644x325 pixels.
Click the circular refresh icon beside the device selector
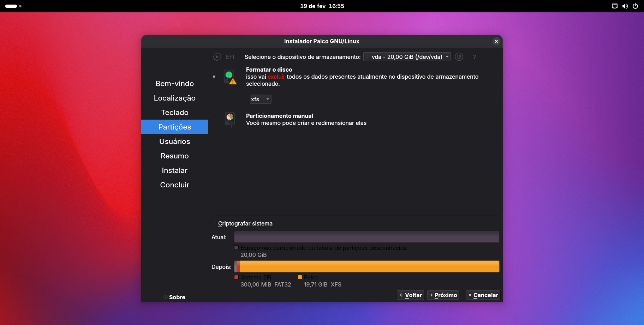459,57
